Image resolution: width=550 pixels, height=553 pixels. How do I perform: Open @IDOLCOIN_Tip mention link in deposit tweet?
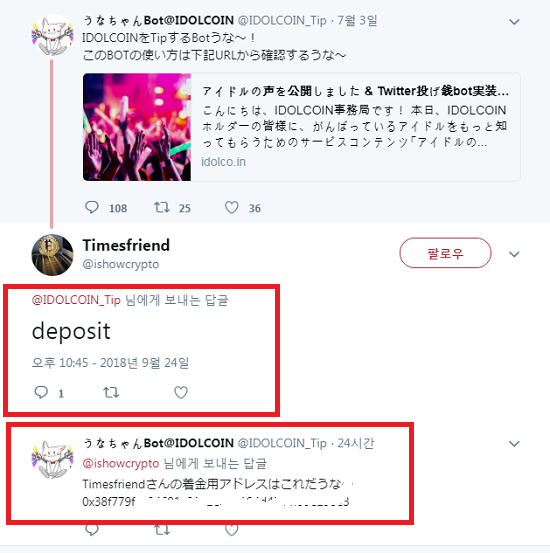(76, 300)
